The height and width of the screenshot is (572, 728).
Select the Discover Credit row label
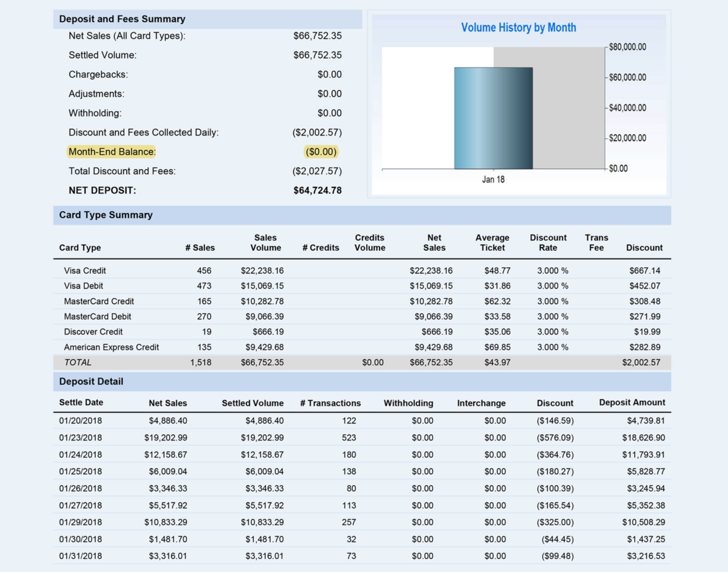[93, 332]
